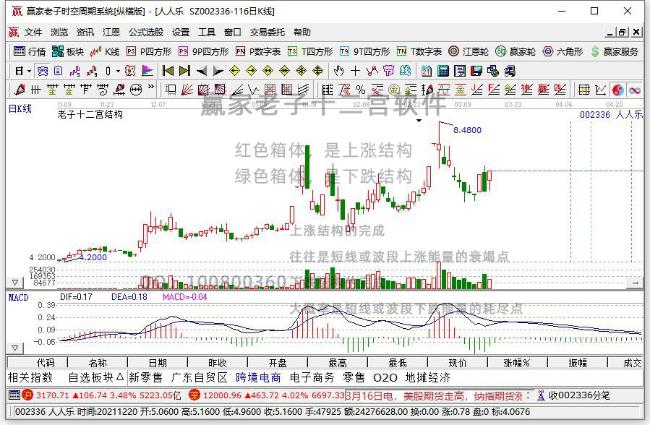Select the 跨境电商 sector tab
The width and height of the screenshot is (650, 425).
(x=258, y=378)
